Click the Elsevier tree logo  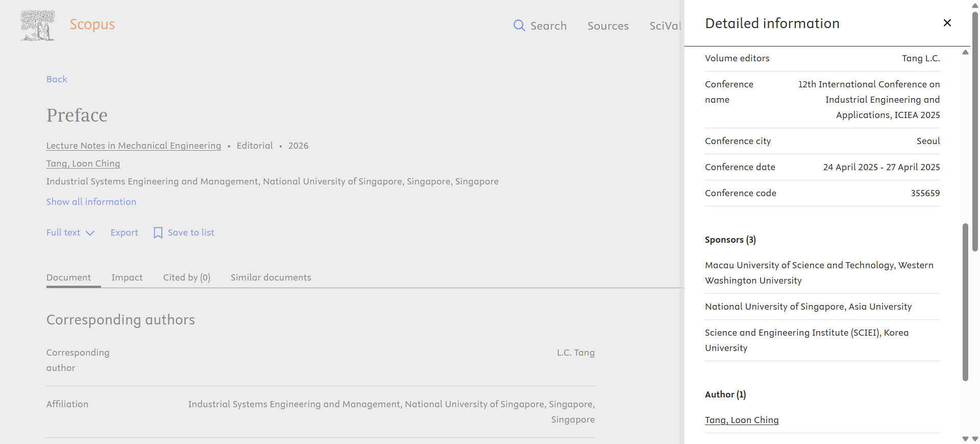tap(37, 26)
